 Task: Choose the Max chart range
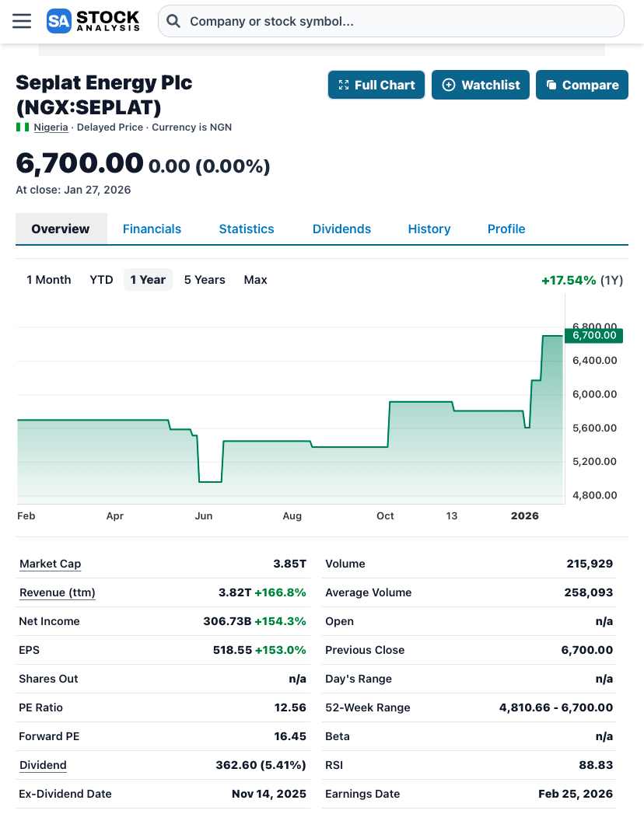point(255,280)
